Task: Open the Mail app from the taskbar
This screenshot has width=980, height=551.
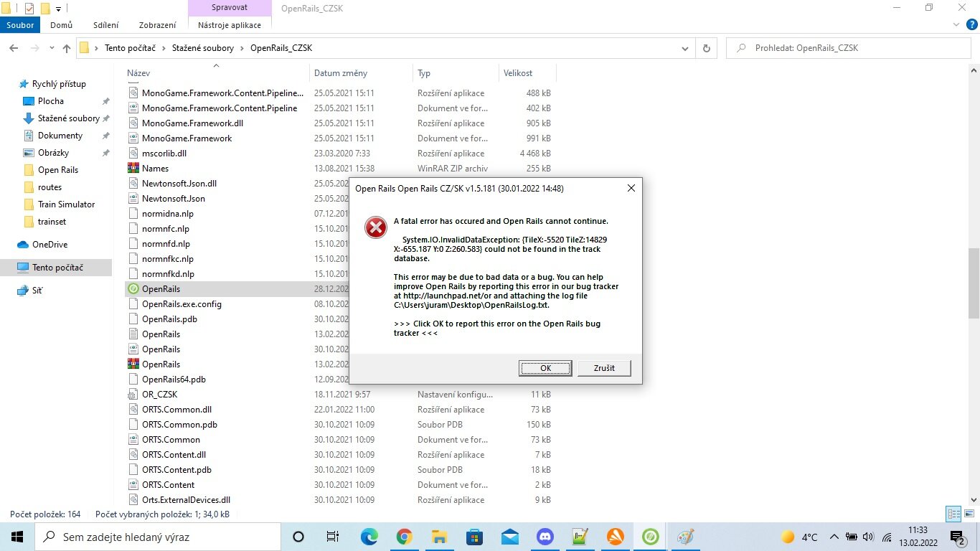Action: click(x=509, y=537)
